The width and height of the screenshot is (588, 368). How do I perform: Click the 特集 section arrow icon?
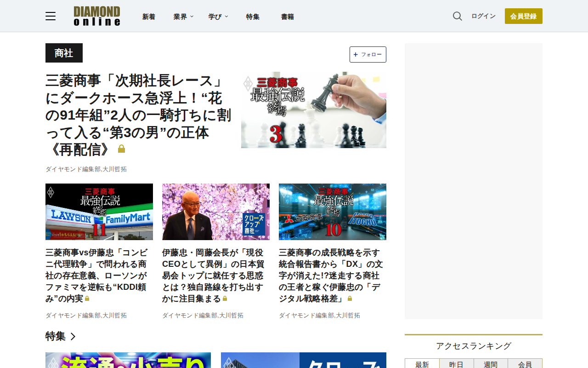[x=73, y=336]
